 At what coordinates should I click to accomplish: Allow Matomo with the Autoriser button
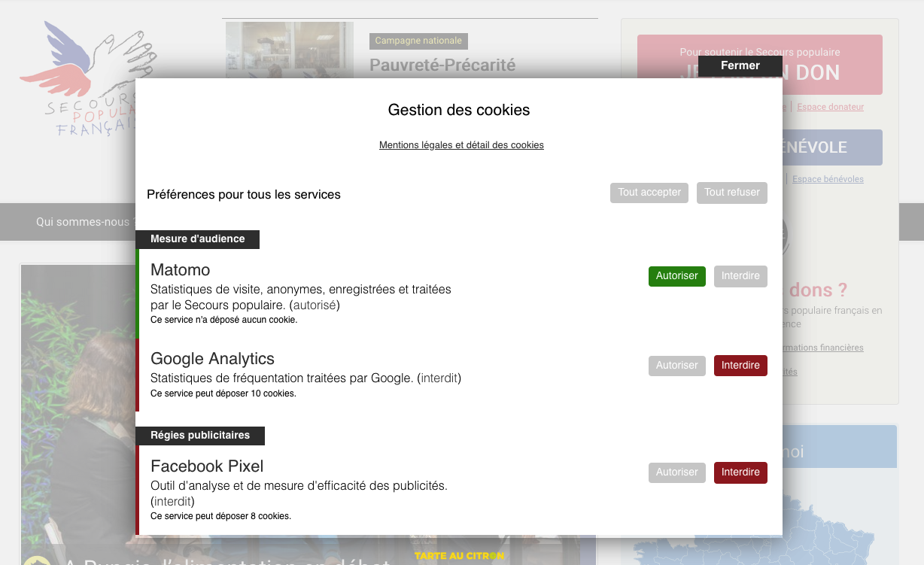676,276
